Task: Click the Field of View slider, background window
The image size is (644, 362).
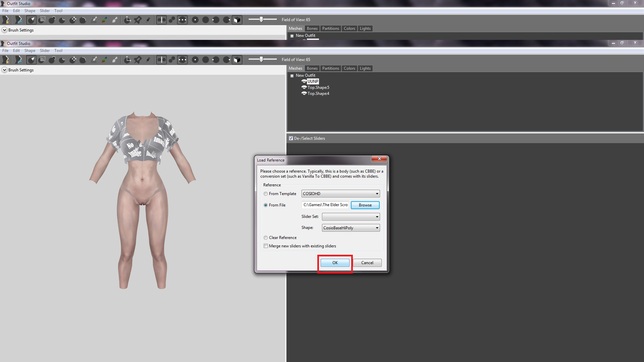Action: pos(263,19)
